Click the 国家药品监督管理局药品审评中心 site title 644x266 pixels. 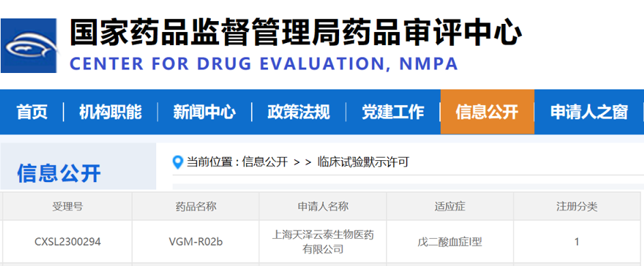[x=296, y=33]
